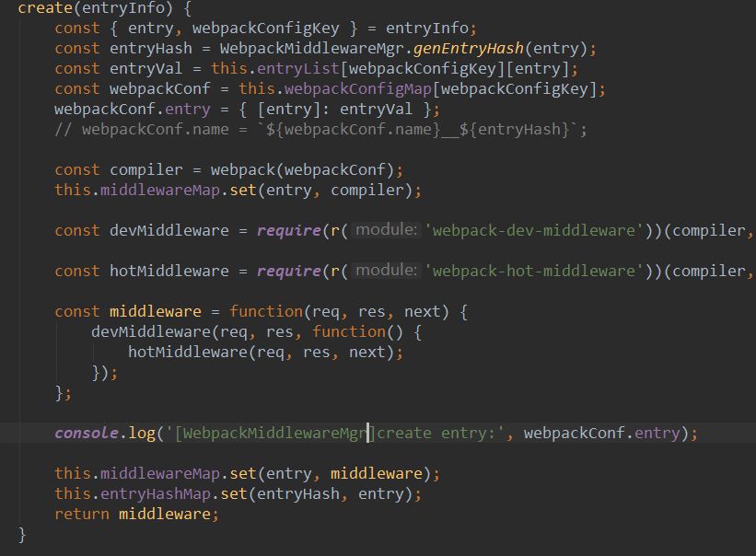This screenshot has width=756, height=556.
Task: Click the closing brace of create method
Action: pyautogui.click(x=22, y=534)
